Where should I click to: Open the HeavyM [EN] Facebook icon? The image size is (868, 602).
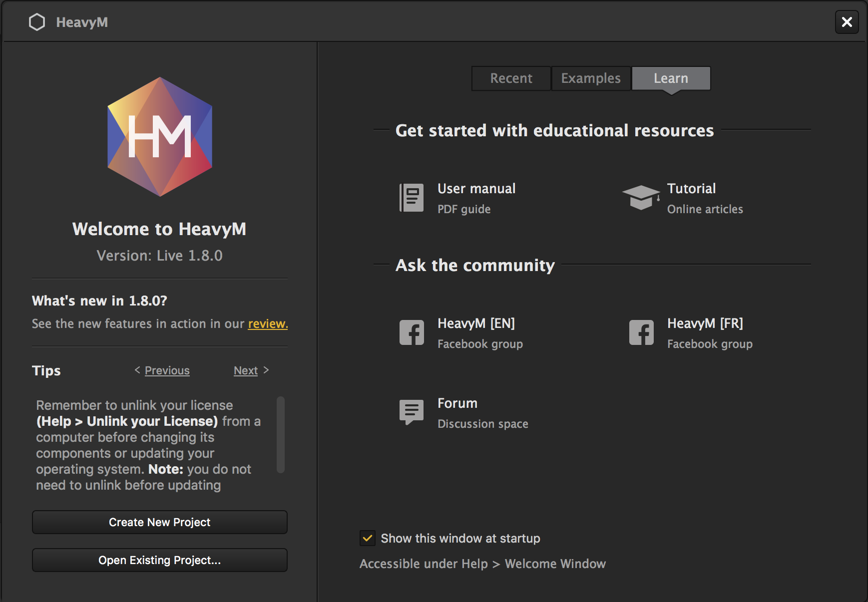(x=412, y=332)
